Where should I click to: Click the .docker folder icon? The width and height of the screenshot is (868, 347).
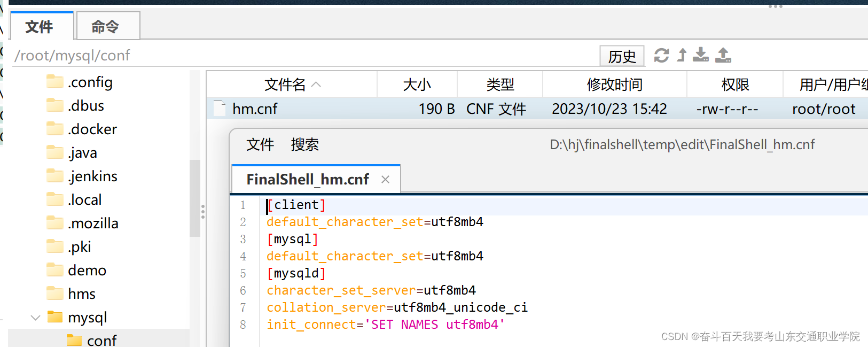(54, 129)
